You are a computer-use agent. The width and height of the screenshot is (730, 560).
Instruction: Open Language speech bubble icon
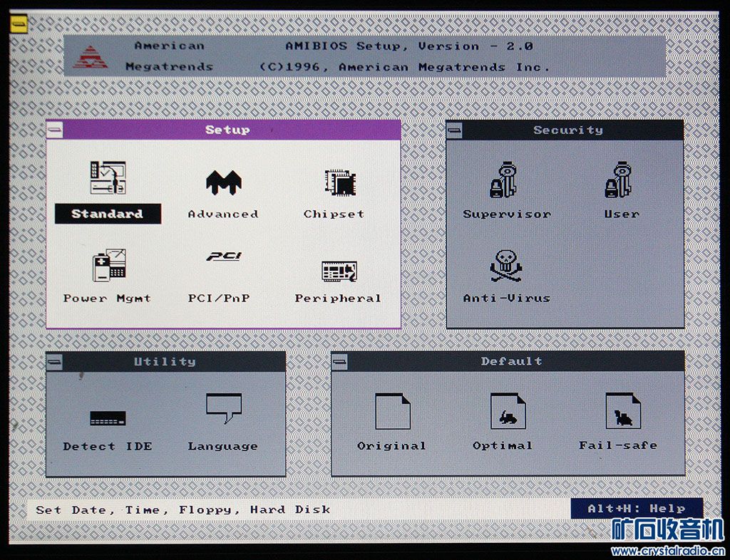(x=224, y=408)
